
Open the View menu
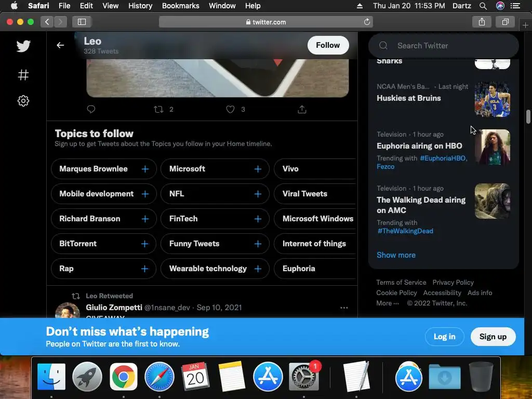(x=111, y=6)
